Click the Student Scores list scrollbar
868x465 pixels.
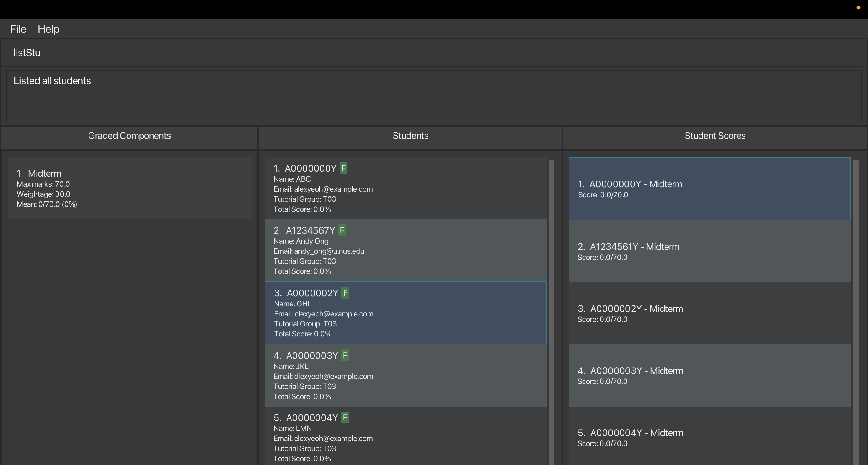(856, 303)
